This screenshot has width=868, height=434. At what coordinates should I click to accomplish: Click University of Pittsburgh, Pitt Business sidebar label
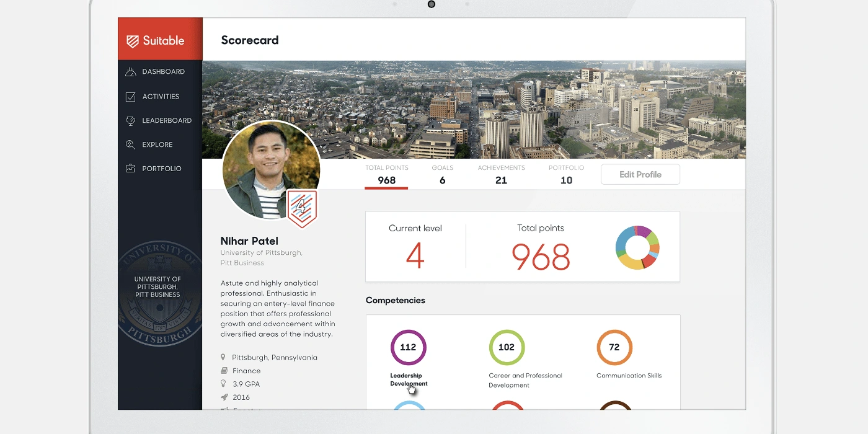point(157,287)
